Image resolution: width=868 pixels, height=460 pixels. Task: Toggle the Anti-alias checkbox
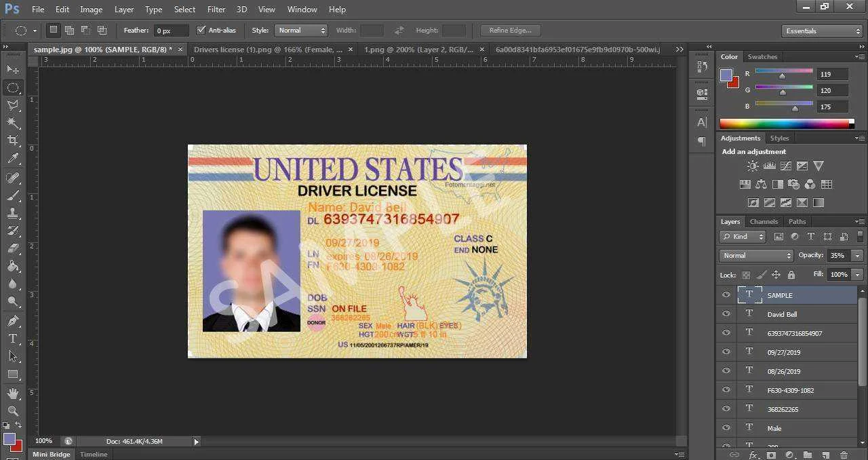[201, 30]
